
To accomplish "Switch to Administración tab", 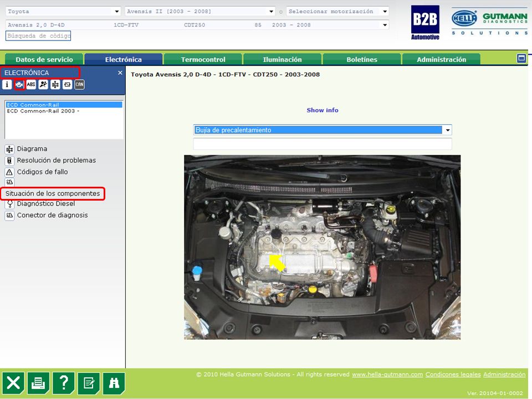I will (x=441, y=59).
